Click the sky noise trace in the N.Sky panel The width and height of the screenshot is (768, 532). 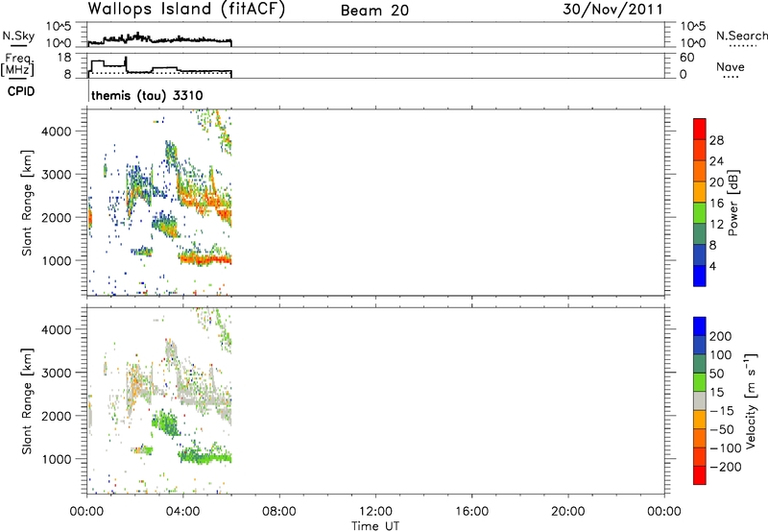pos(159,39)
